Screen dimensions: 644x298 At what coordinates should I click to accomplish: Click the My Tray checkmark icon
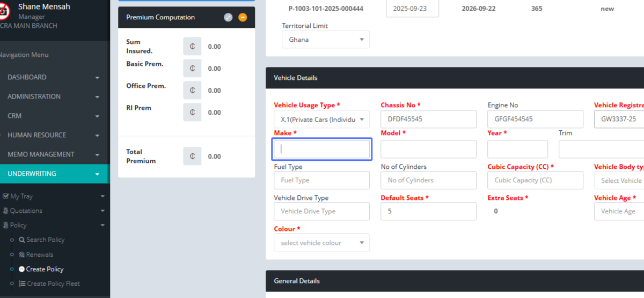(5, 197)
